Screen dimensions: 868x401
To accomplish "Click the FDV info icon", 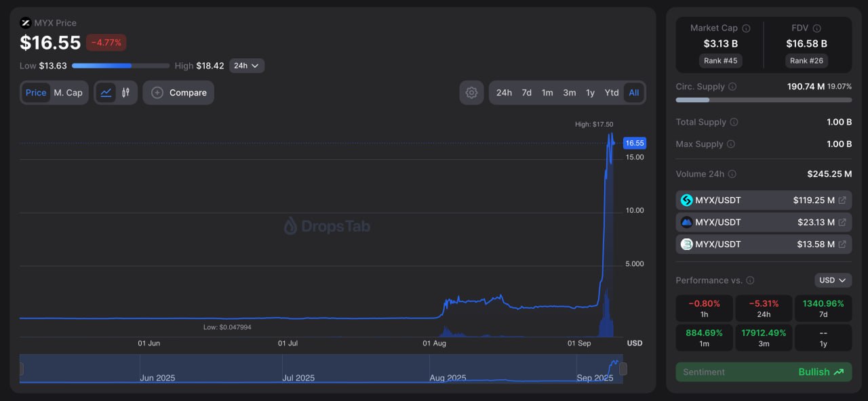I will click(x=816, y=28).
